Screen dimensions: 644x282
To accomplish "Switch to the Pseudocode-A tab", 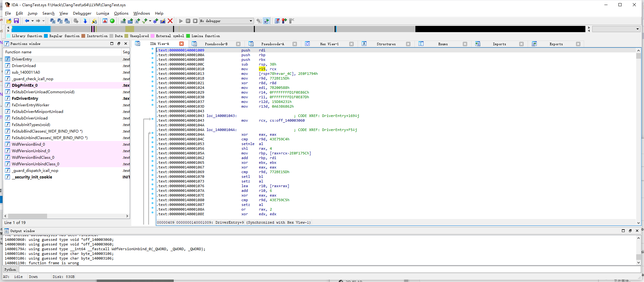I will coord(272,44).
